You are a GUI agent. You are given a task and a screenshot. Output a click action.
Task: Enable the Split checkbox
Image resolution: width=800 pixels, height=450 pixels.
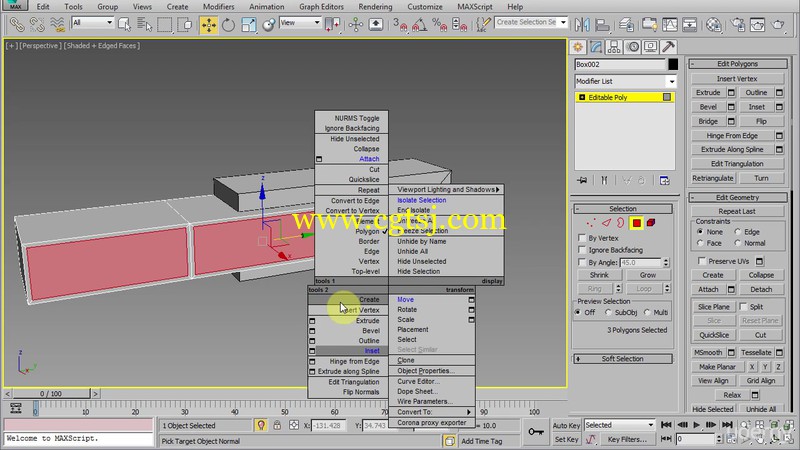pos(743,307)
